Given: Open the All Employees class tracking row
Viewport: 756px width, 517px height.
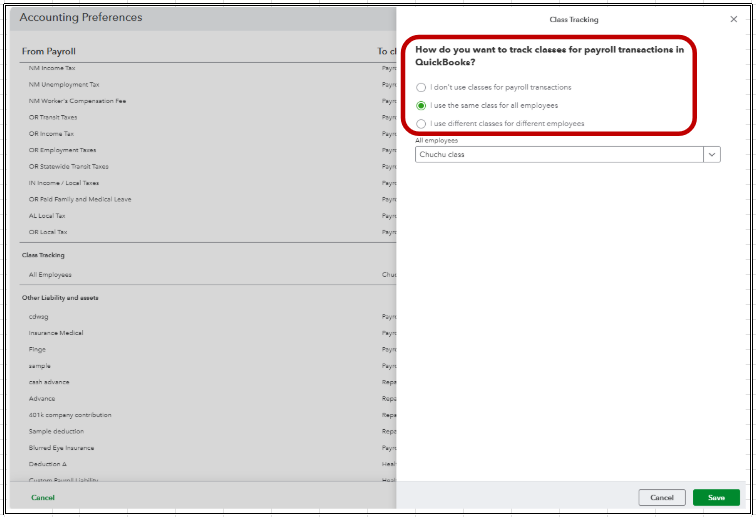Looking at the screenshot, I should [x=51, y=274].
